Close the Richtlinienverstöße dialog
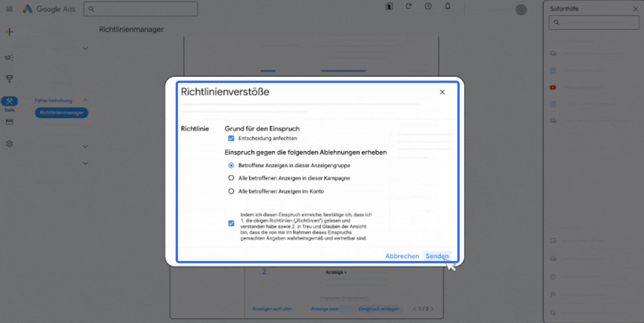Image resolution: width=644 pixels, height=323 pixels. (x=442, y=92)
